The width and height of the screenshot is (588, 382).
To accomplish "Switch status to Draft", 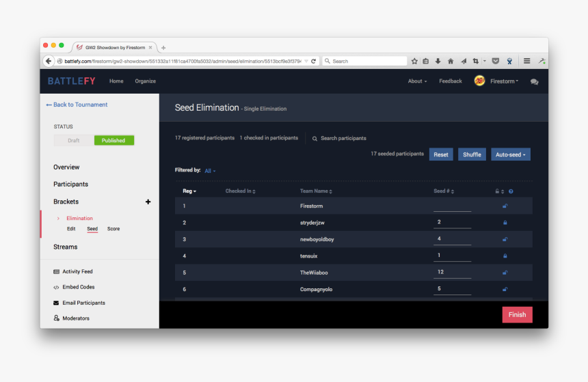I will pos(74,141).
